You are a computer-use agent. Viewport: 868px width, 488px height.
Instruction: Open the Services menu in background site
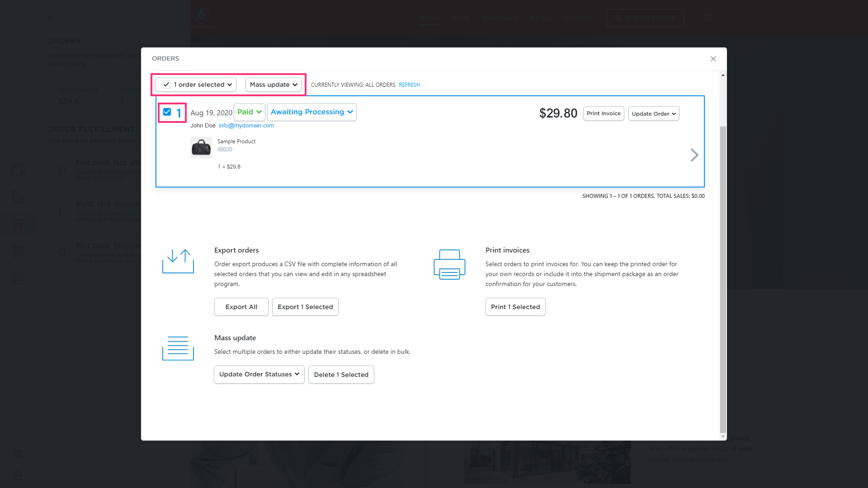[500, 18]
